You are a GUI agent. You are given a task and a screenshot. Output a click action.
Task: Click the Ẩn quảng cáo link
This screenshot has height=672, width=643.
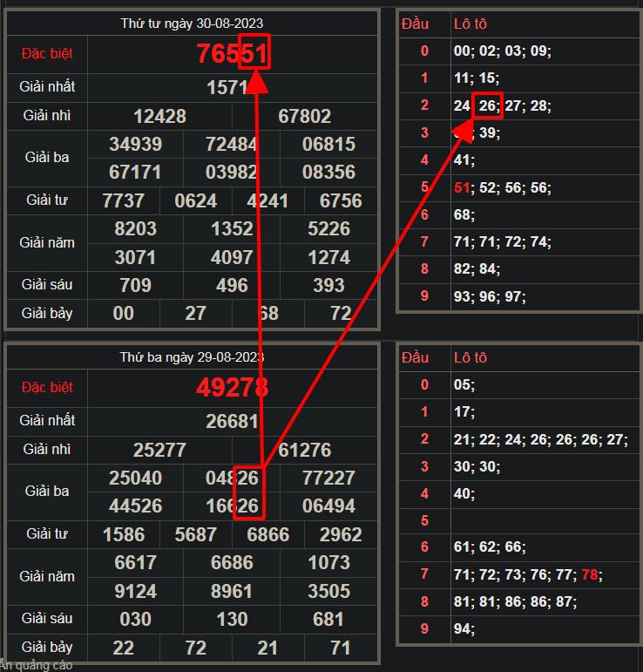coord(36,665)
